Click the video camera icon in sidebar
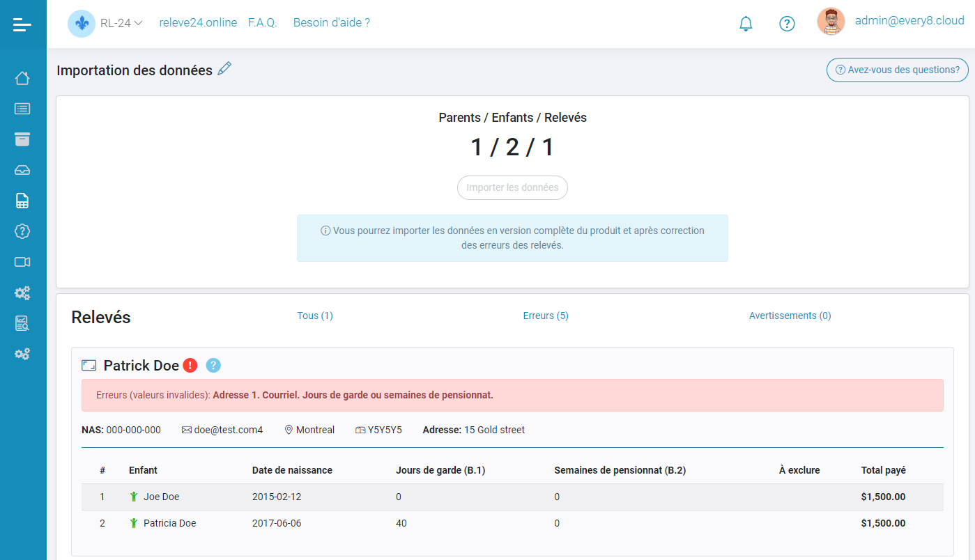The height and width of the screenshot is (560, 975). coord(22,261)
